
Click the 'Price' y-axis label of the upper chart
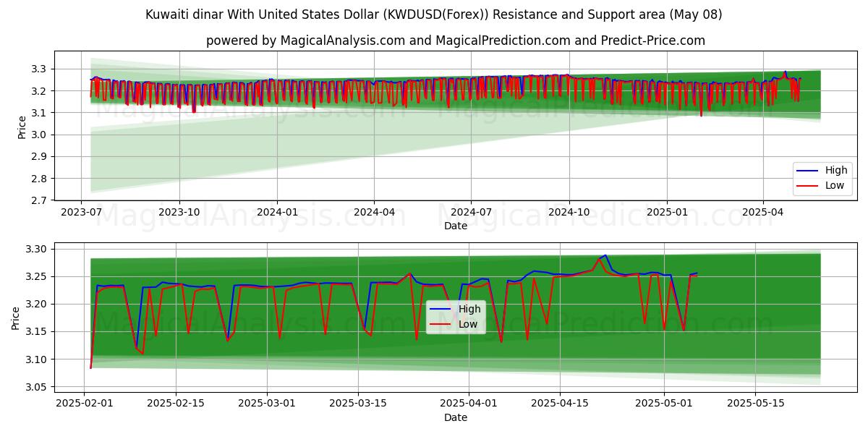tap(22, 127)
